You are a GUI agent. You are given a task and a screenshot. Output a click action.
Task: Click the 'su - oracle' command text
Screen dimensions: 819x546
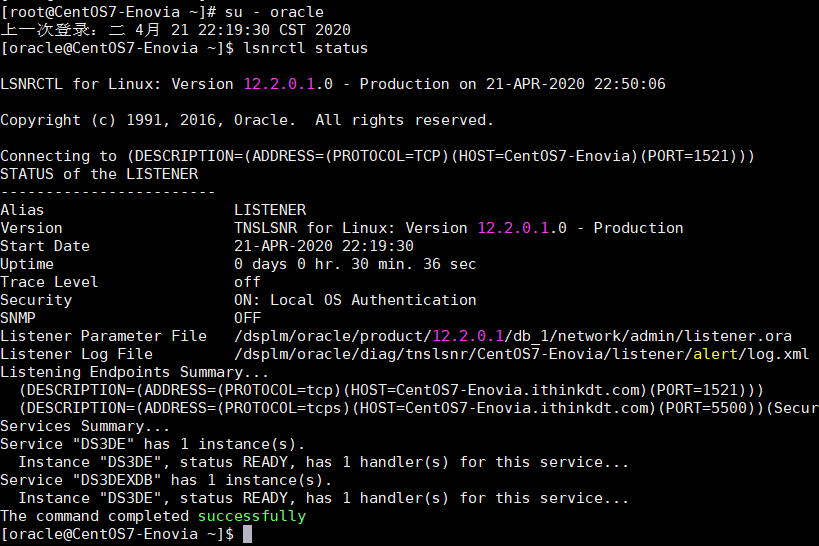274,11
